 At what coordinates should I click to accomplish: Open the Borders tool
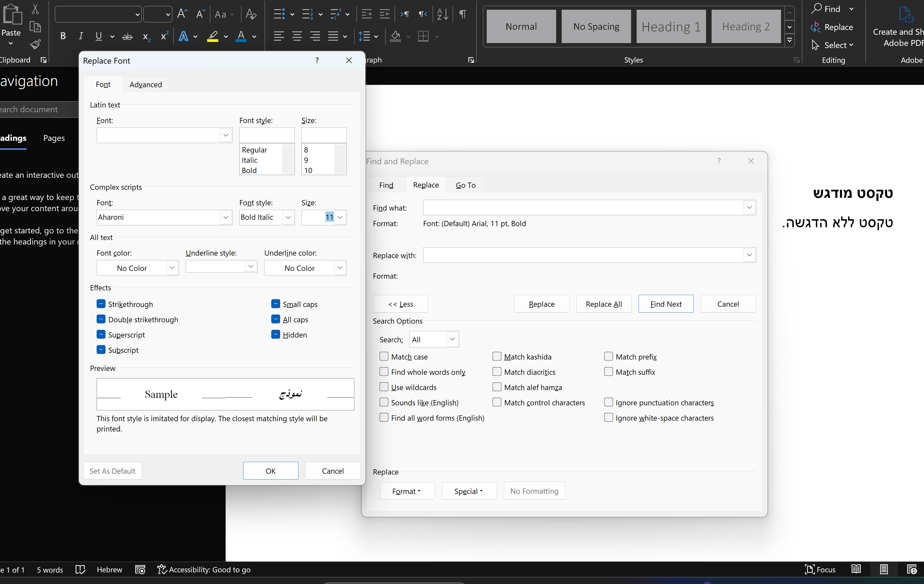coord(423,36)
